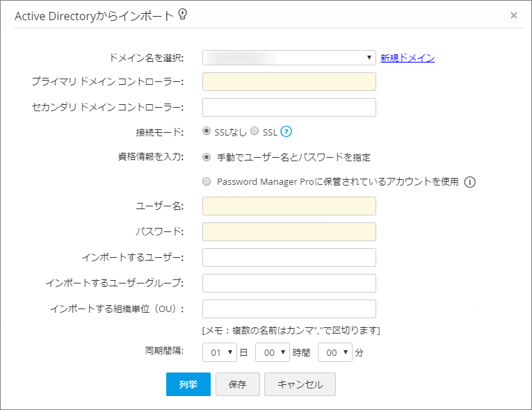Select the SSL connection mode radio button
Screen dimensions: 532x410
tap(255, 131)
